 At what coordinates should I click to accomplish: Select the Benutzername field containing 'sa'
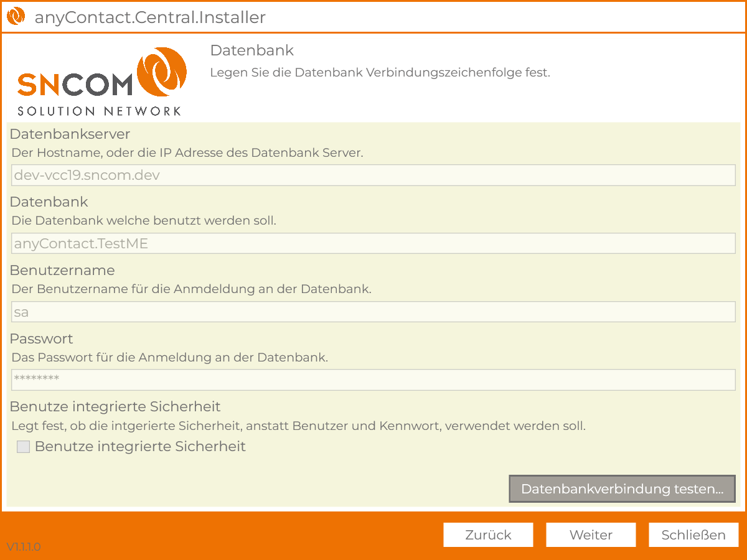coord(374,312)
